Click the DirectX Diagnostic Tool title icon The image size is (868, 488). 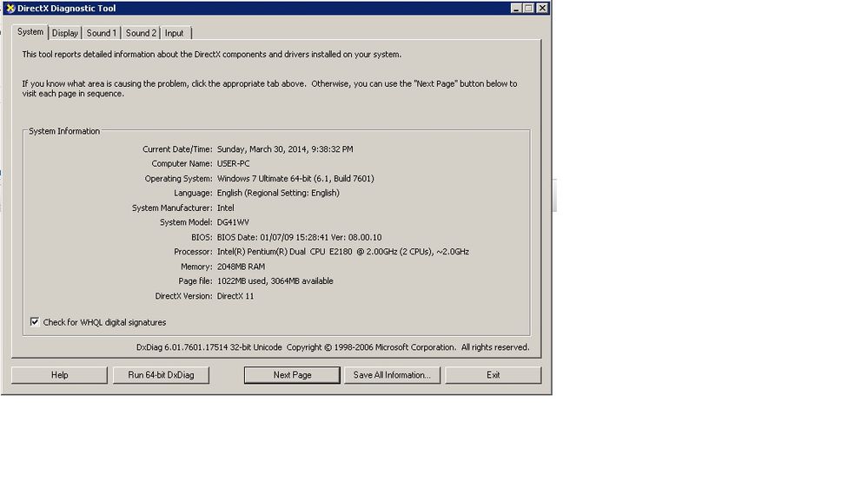[10, 9]
